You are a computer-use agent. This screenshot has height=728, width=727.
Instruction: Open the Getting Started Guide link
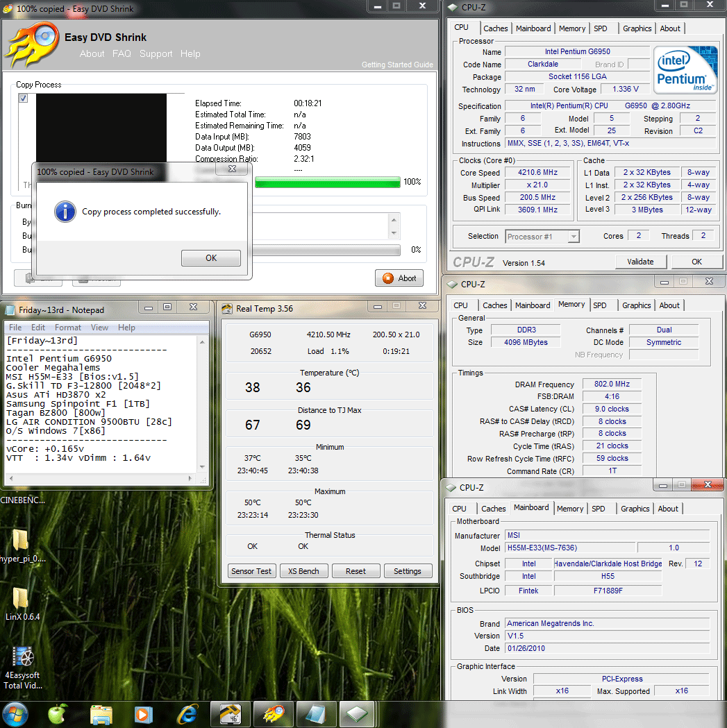397,65
